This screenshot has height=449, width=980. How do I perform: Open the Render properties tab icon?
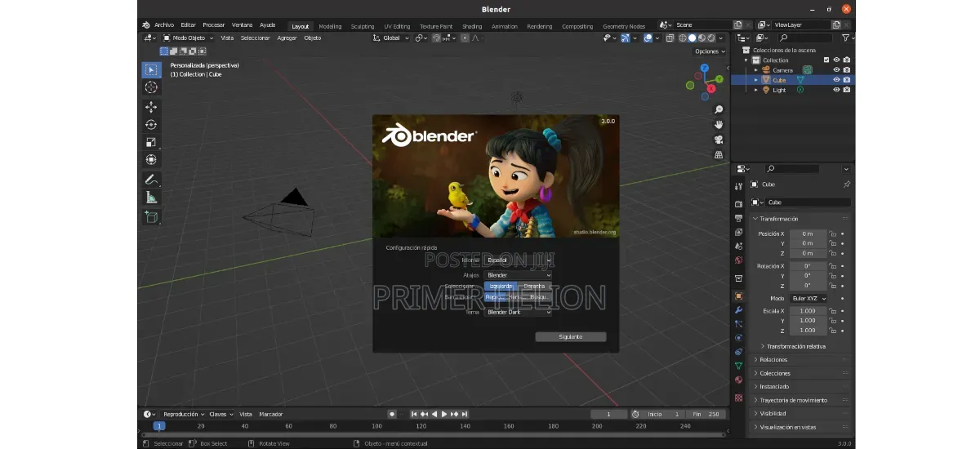738,204
